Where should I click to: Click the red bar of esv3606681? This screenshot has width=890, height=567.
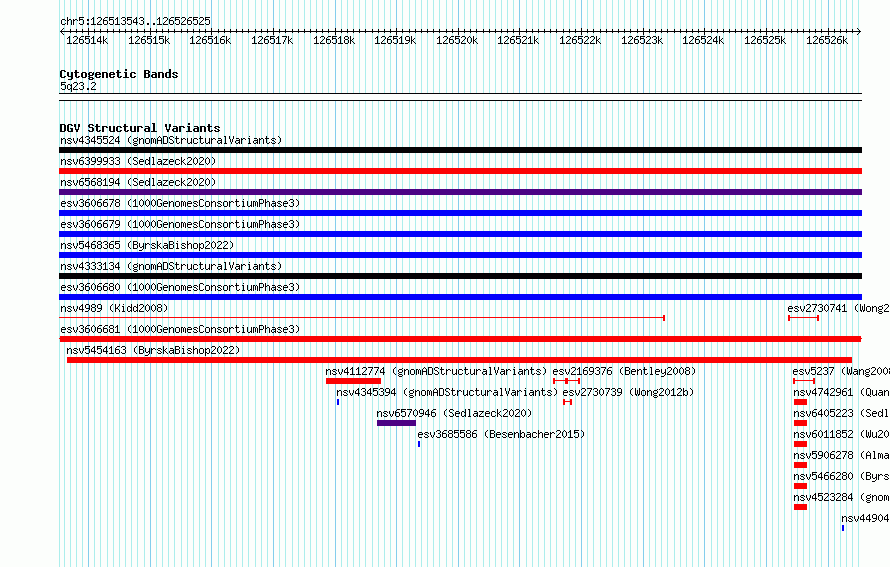(460, 339)
